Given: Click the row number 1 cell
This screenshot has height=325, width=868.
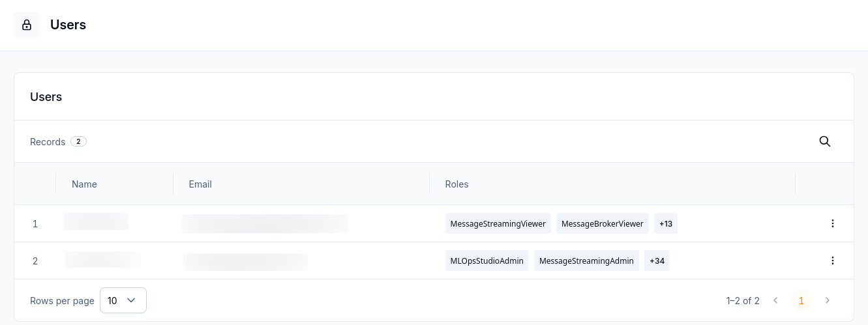Looking at the screenshot, I should tap(35, 223).
